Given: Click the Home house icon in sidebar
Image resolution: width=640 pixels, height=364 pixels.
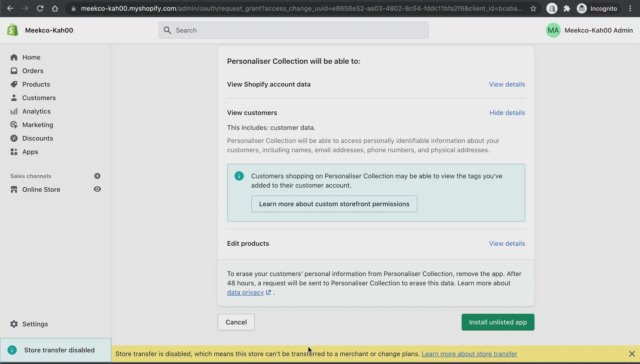Looking at the screenshot, I should (x=14, y=57).
